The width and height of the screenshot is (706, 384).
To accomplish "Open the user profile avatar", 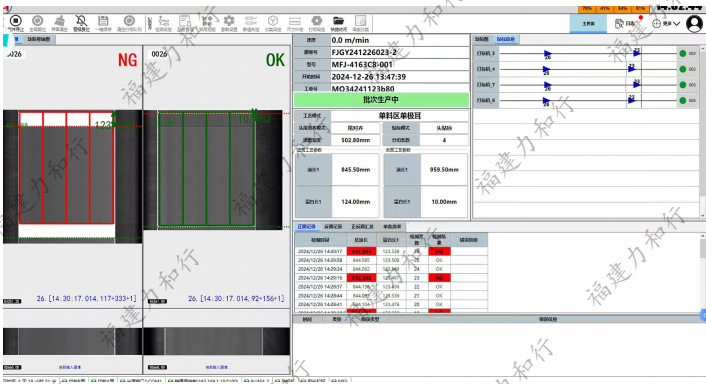I will point(694,23).
